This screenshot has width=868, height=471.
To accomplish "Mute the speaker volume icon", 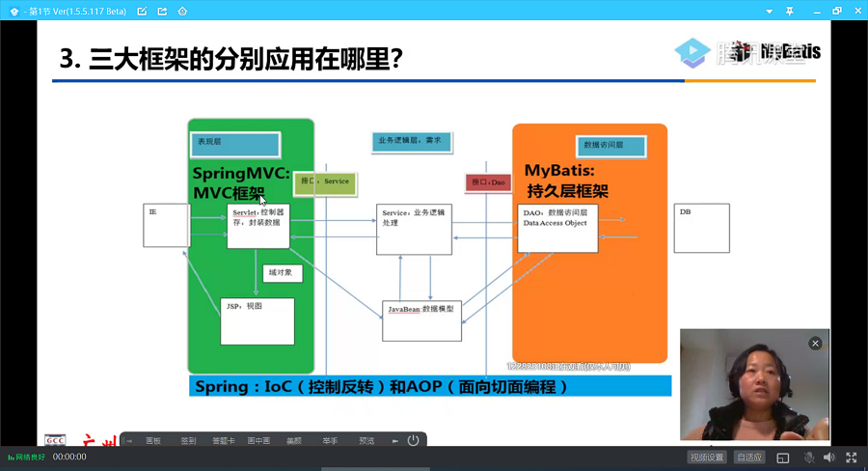I will [829, 457].
